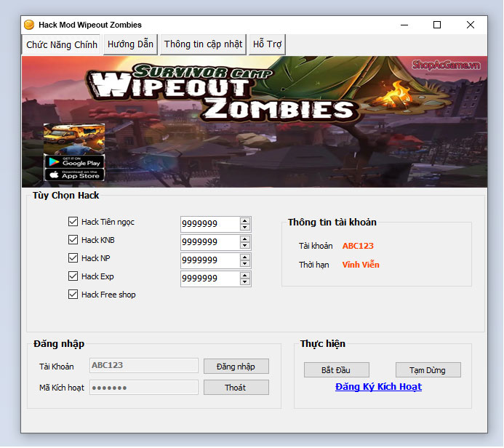
Task: Open the Đăng Ký Kích Hoạt link
Action: click(x=378, y=387)
